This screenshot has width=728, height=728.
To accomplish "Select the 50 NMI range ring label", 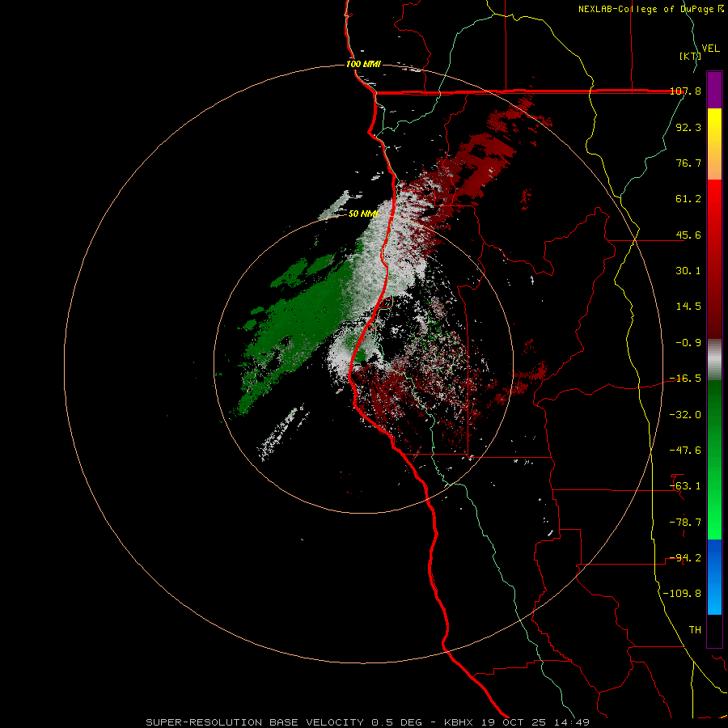I will [x=363, y=214].
